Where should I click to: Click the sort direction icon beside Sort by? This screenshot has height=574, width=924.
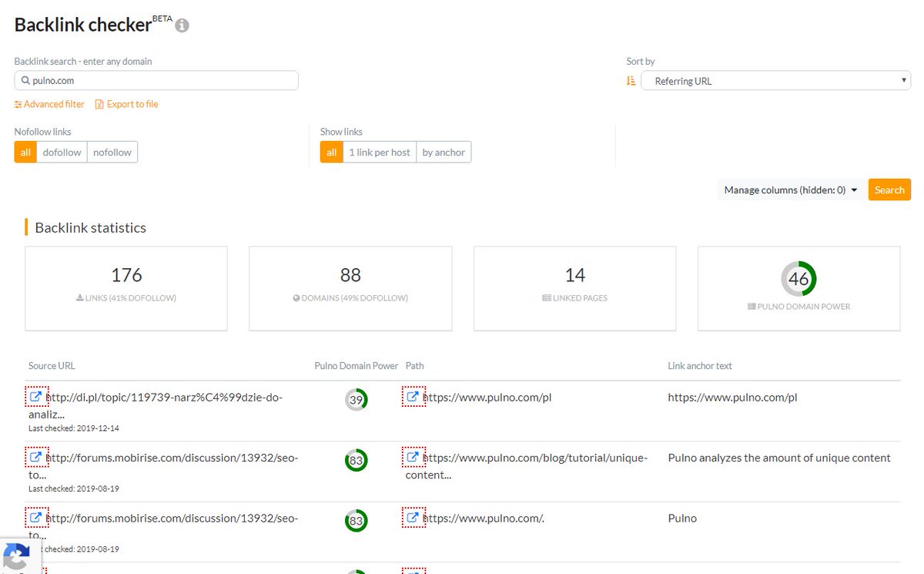(x=631, y=81)
